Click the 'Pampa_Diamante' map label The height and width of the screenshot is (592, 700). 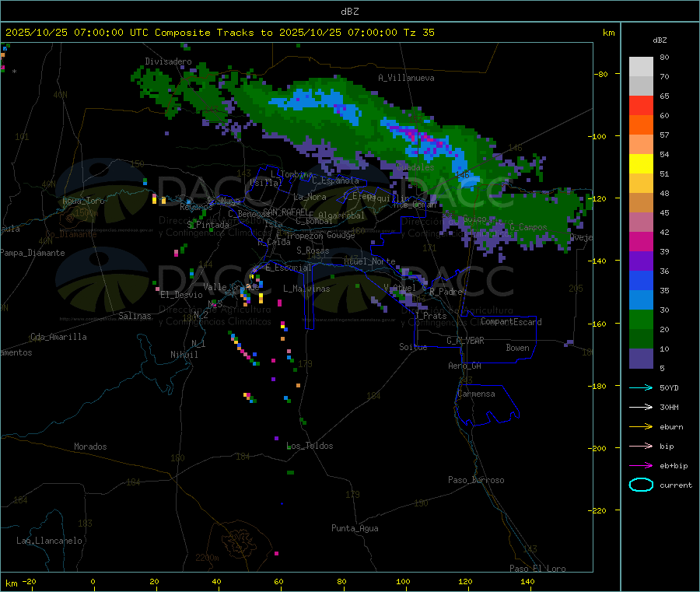click(x=33, y=253)
